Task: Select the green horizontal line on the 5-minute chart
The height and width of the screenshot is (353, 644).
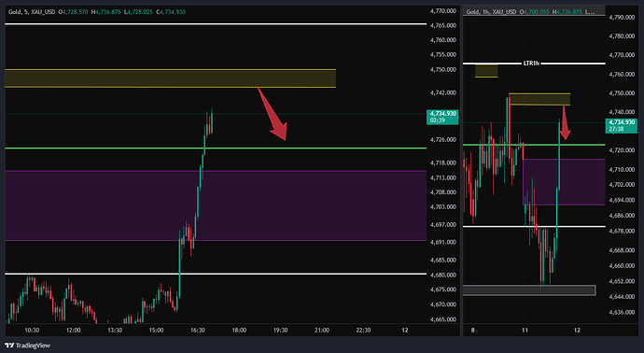Action: (216, 148)
